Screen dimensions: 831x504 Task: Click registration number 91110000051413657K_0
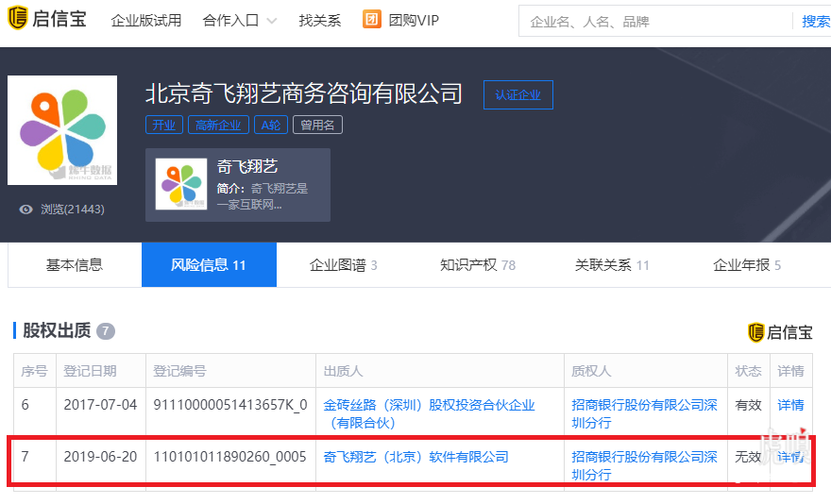(x=230, y=405)
